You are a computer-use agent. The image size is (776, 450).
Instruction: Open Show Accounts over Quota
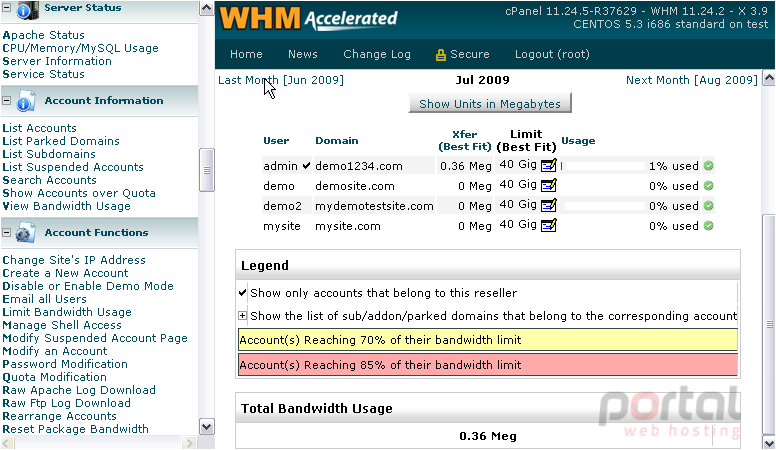coord(79,193)
